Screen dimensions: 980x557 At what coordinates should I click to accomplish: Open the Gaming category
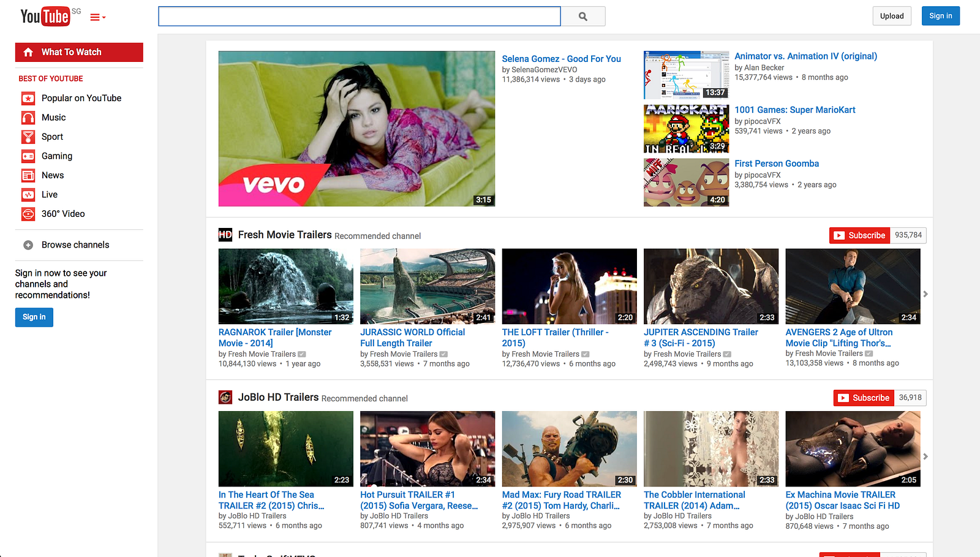pos(57,156)
